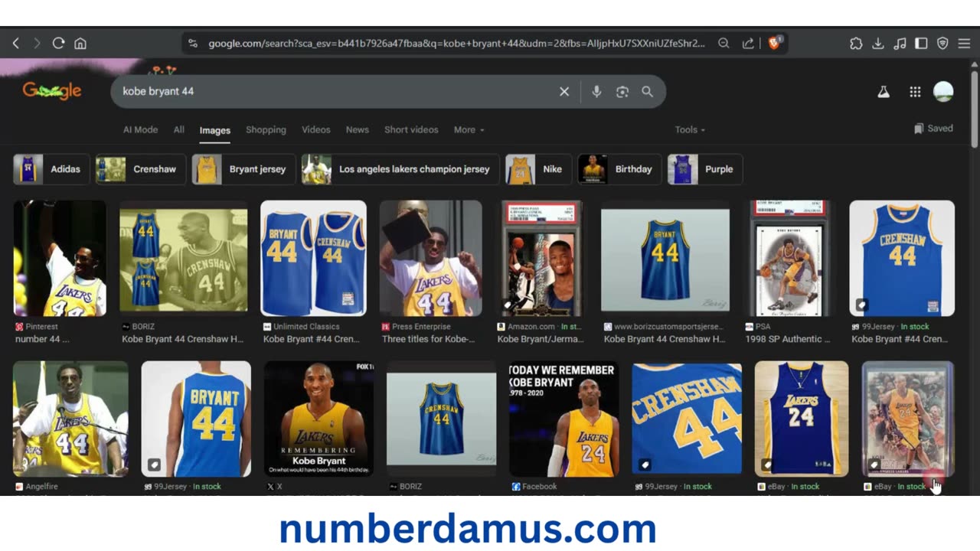Viewport: 980px width, 551px height.
Task: Open the media control music icon
Action: click(900, 44)
